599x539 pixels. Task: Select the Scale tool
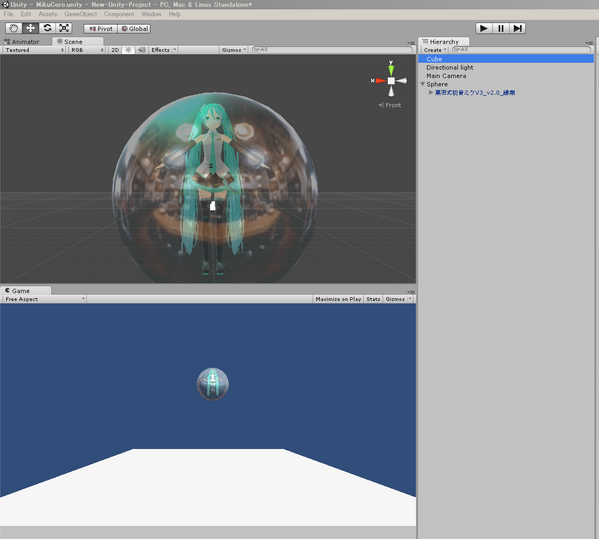[x=64, y=28]
